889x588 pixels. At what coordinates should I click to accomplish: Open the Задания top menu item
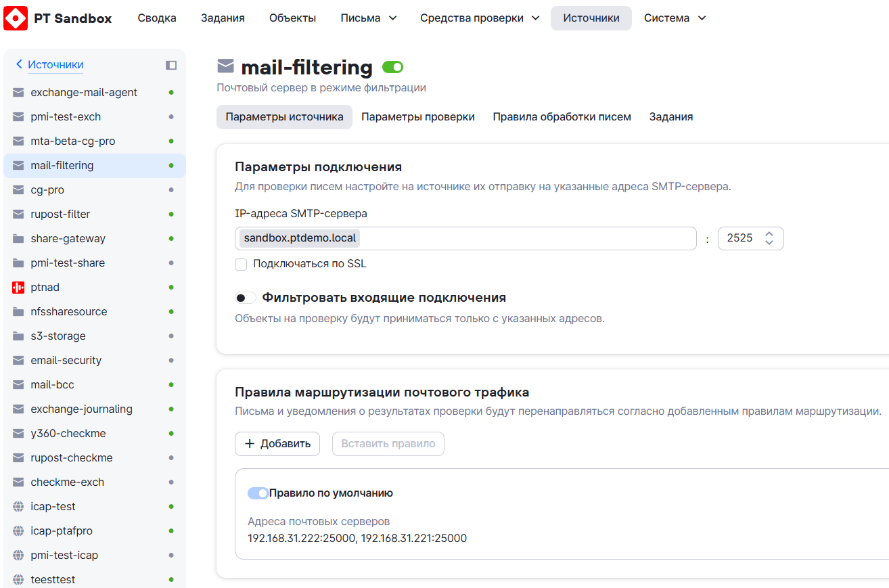click(223, 18)
